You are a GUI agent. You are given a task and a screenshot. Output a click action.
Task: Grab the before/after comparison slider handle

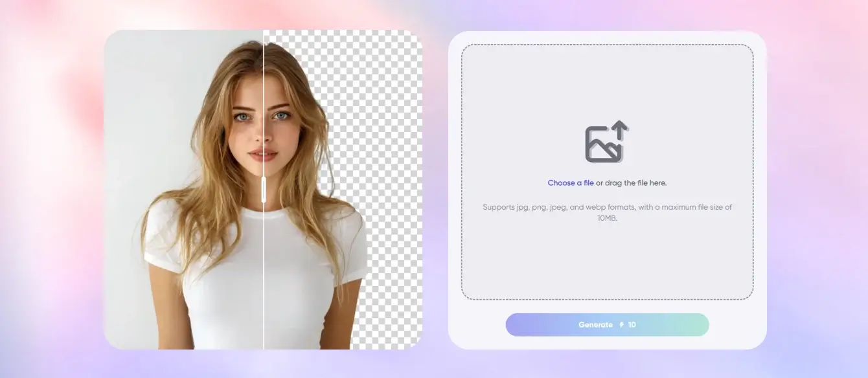[x=264, y=189]
